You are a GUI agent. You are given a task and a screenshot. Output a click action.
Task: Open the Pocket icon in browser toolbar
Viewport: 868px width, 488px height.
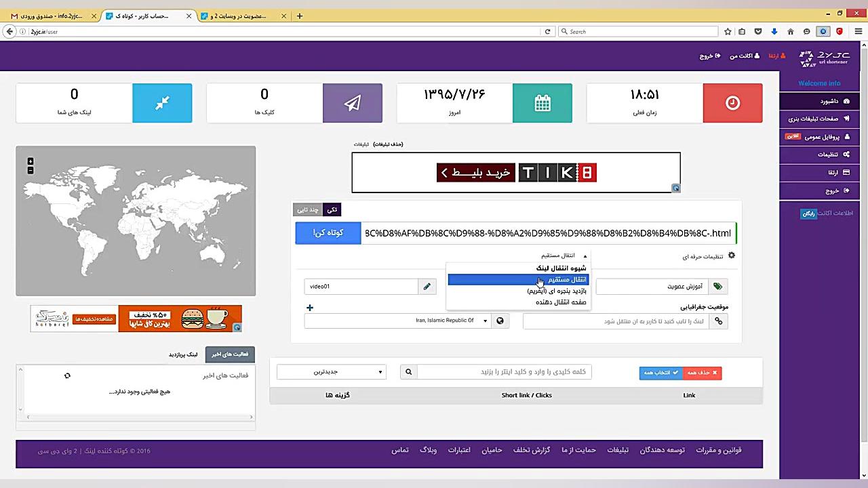pos(758,31)
